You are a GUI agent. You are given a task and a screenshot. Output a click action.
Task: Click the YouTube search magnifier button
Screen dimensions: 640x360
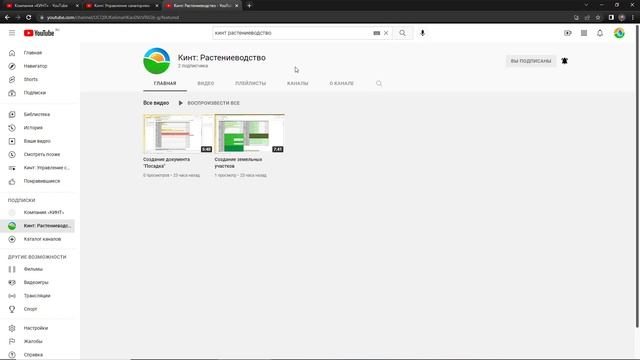402,33
